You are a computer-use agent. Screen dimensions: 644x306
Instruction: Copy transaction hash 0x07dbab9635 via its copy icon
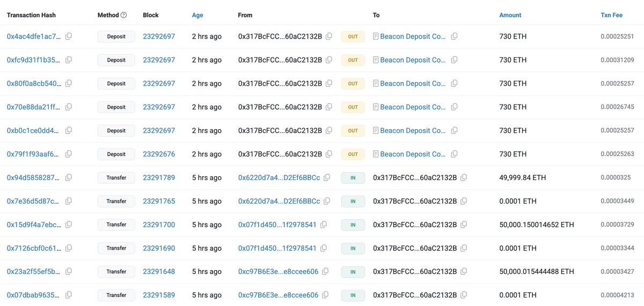[x=69, y=295]
